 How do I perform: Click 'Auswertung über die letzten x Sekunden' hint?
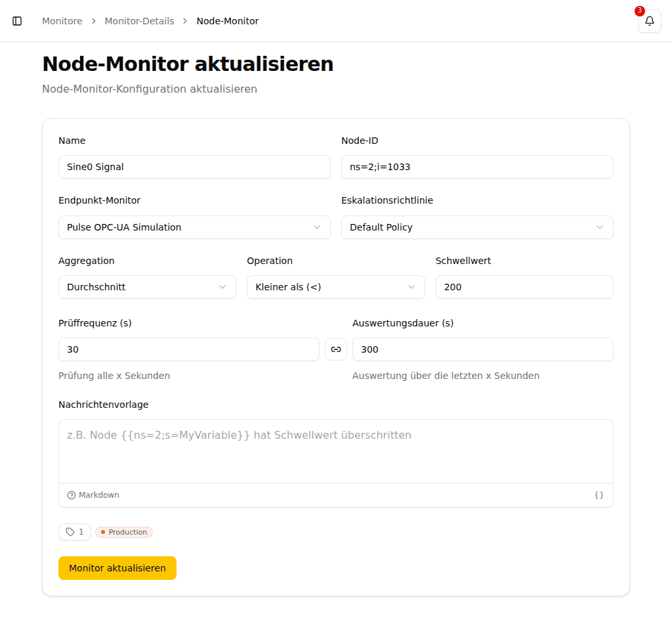point(446,376)
